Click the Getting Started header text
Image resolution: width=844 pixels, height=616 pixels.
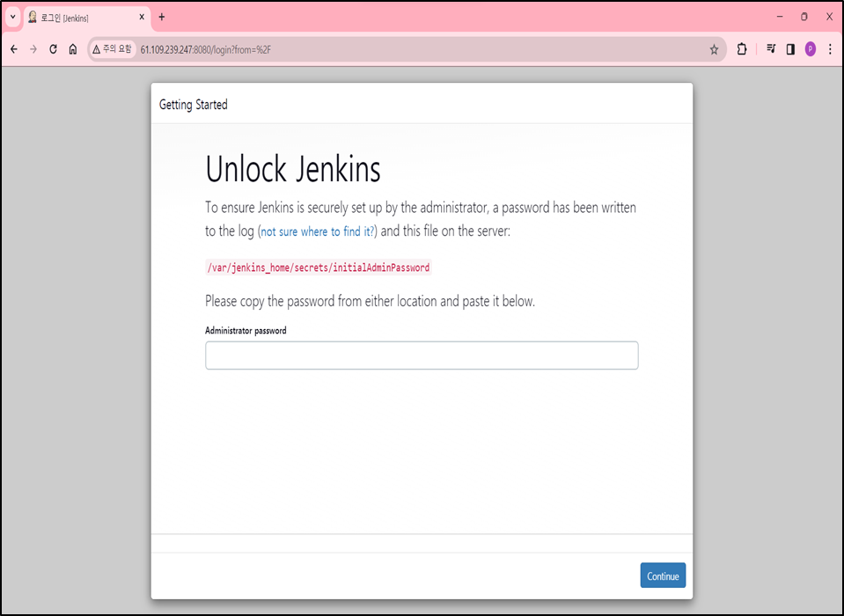pyautogui.click(x=194, y=105)
